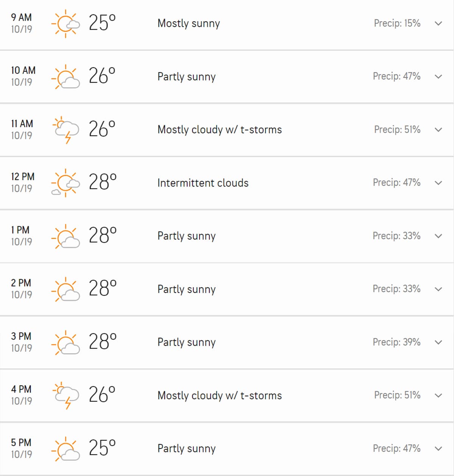
Task: Click the partly sunny icon at 10 AM
Action: (x=65, y=76)
